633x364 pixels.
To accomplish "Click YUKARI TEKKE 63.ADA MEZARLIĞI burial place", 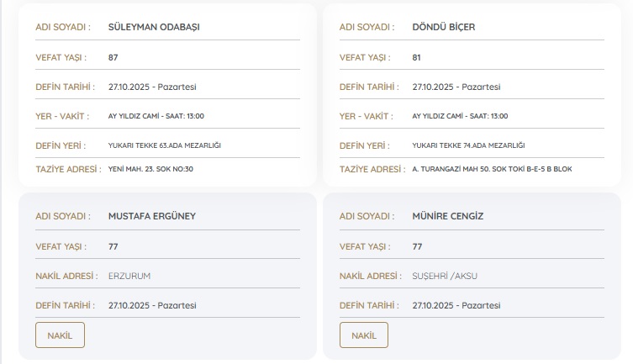I will point(165,145).
